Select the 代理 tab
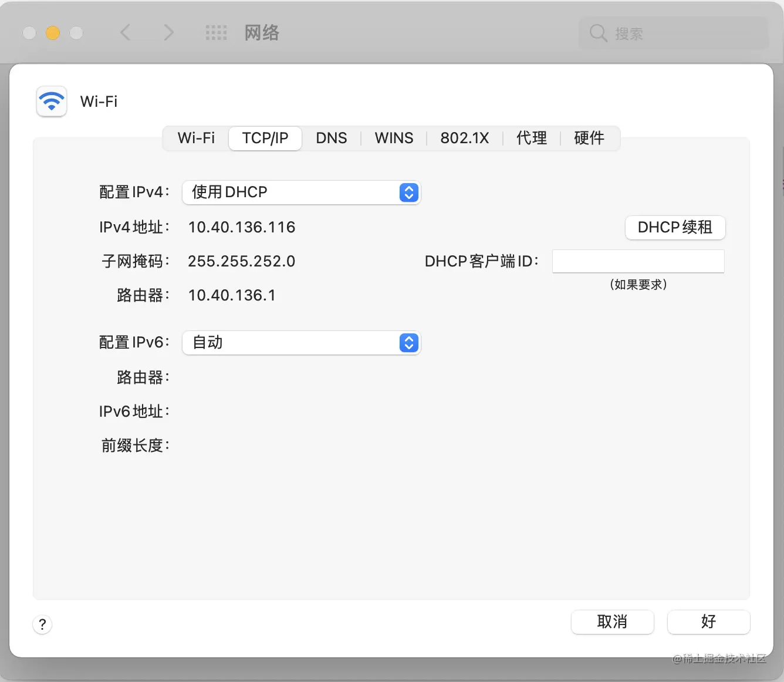 [x=532, y=139]
